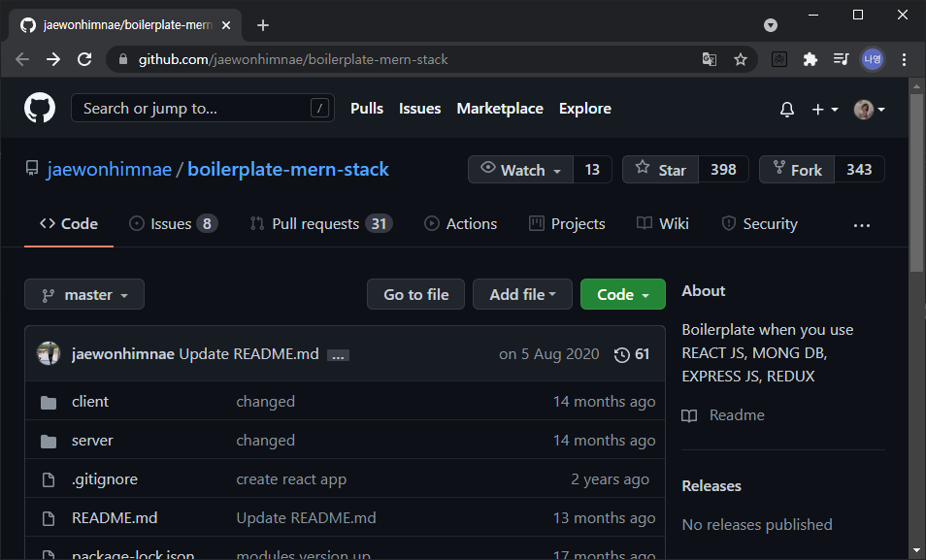Image resolution: width=926 pixels, height=560 pixels.
Task: Open the user avatar menu
Action: pyautogui.click(x=870, y=110)
